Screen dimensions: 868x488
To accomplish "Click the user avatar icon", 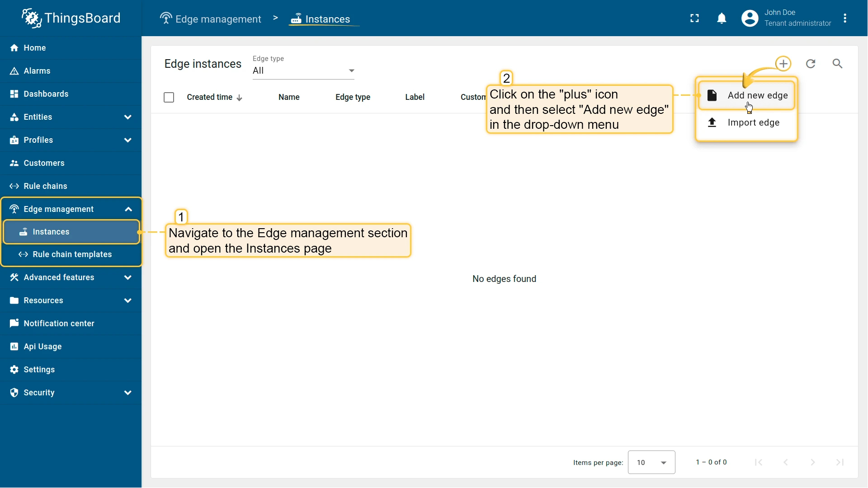I will 750,18.
